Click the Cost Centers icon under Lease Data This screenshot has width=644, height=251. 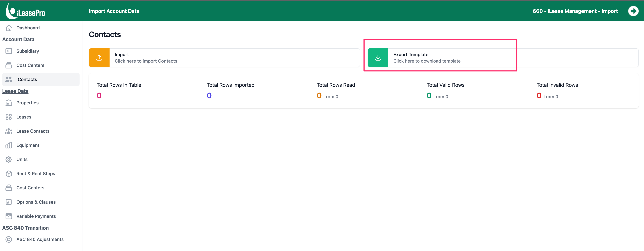pyautogui.click(x=9, y=188)
